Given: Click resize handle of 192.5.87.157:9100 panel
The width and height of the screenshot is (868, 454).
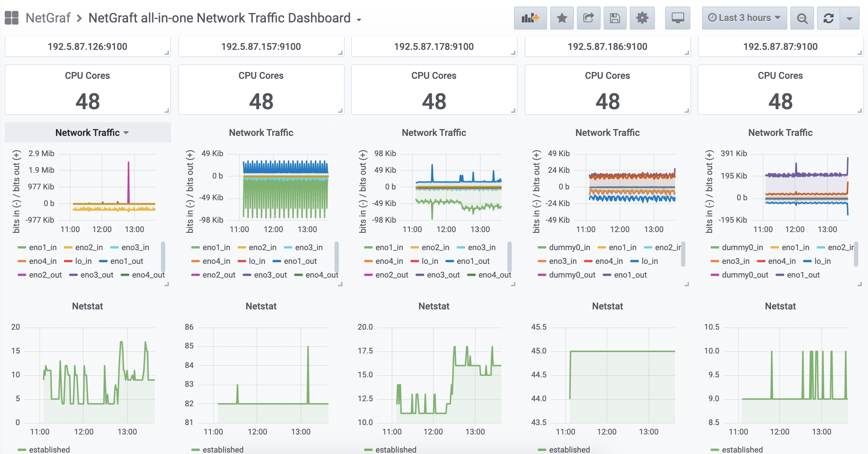Looking at the screenshot, I should (340, 53).
